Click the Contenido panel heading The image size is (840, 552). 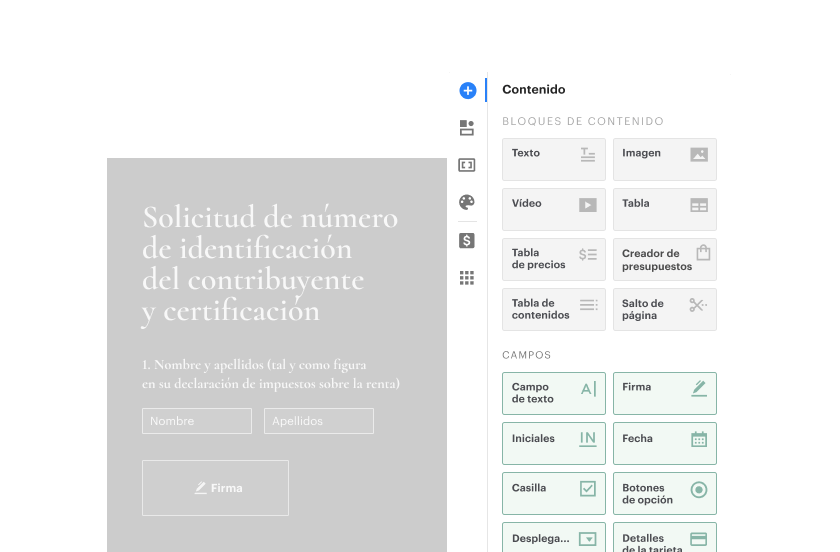(534, 89)
